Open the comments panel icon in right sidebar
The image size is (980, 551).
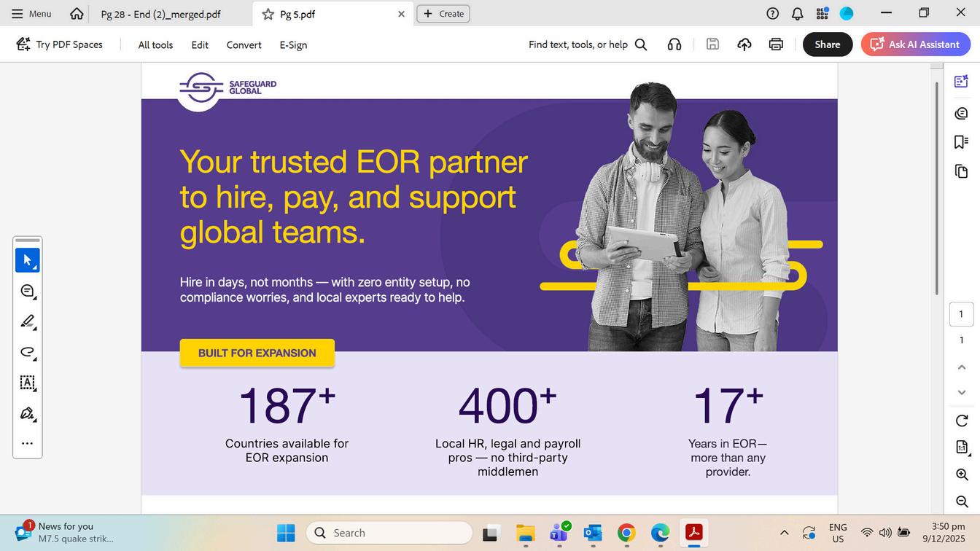tap(961, 113)
